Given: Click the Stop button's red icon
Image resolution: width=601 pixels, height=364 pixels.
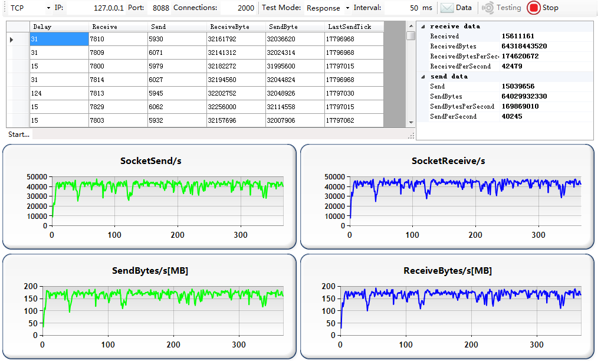Looking at the screenshot, I should coord(533,8).
